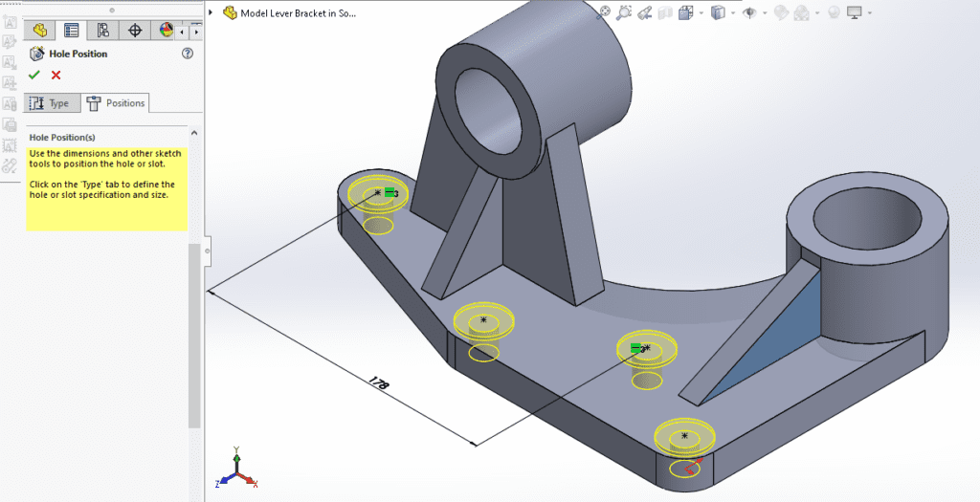Click the View Settings monitor icon
The width and height of the screenshot is (980, 502).
(855, 11)
